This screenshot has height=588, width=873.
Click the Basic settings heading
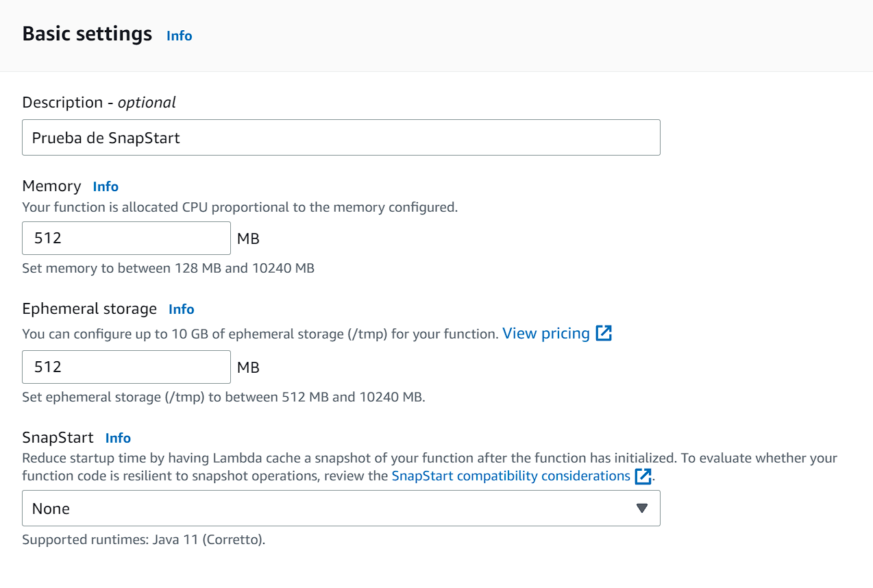(87, 34)
